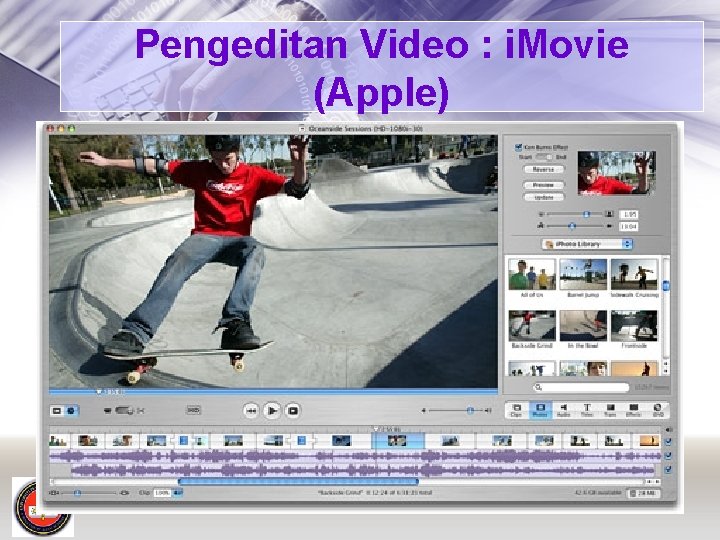
Task: Click the photo search field
Action: click(581, 388)
